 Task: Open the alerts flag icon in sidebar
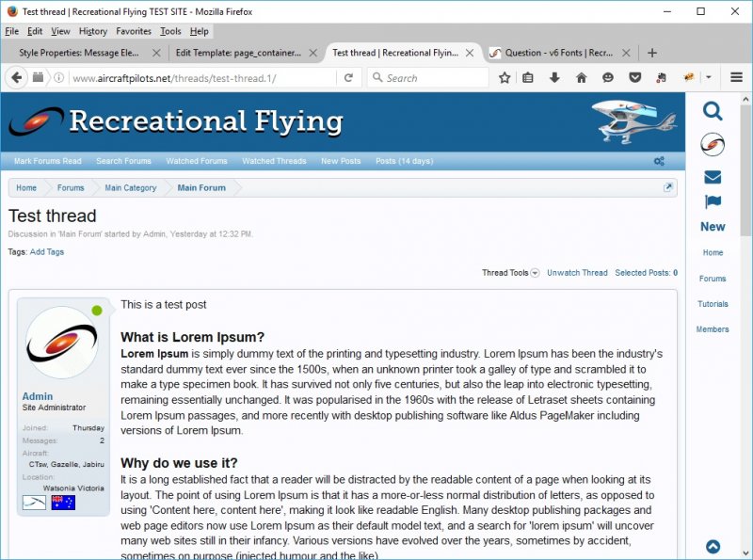pos(713,201)
